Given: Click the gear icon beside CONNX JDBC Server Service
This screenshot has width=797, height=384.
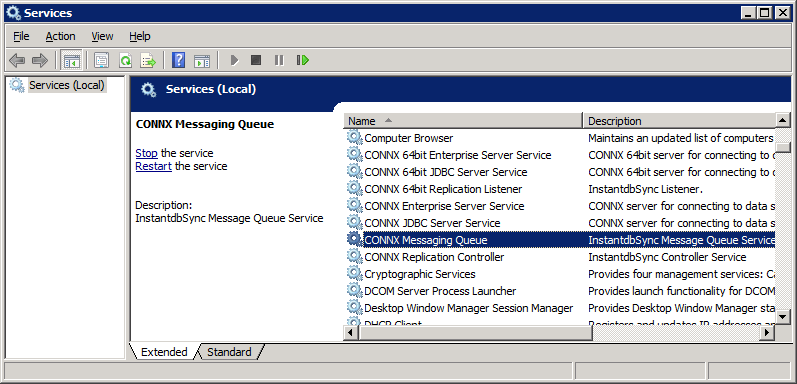Looking at the screenshot, I should coord(354,223).
